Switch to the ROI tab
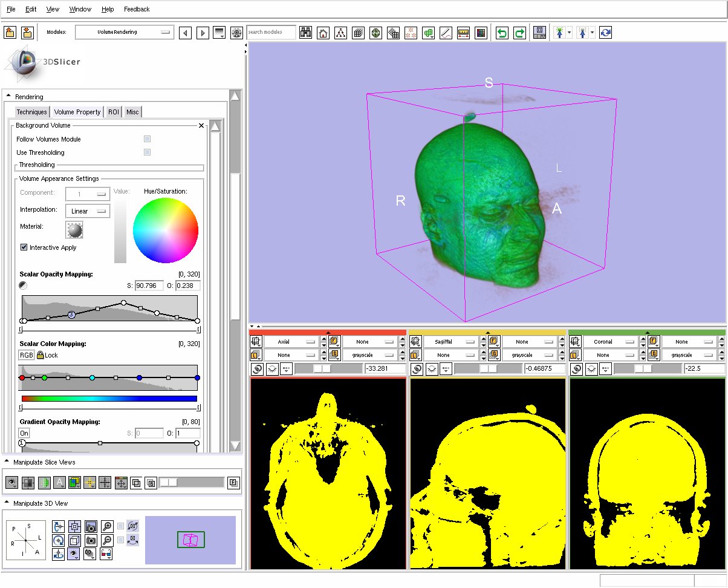 point(114,112)
